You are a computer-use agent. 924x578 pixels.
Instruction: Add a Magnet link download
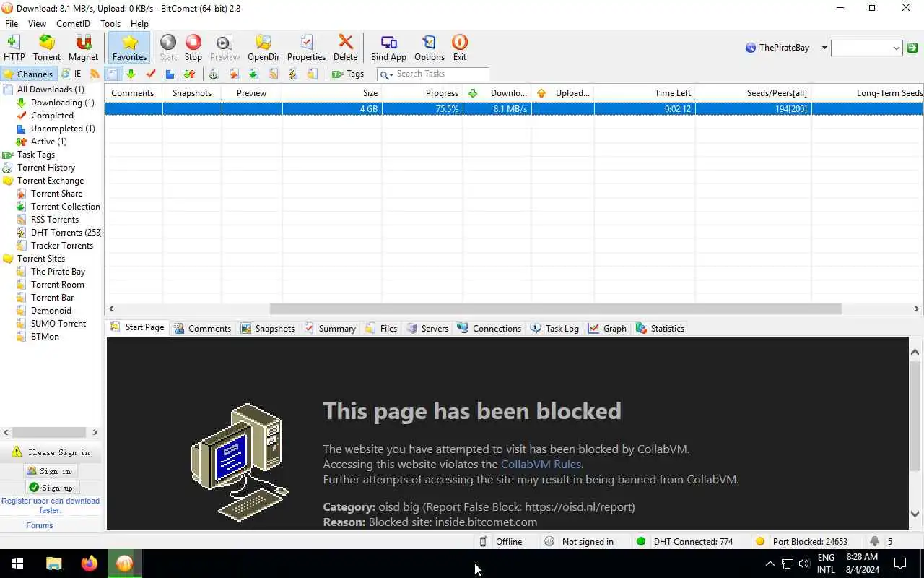click(83, 48)
